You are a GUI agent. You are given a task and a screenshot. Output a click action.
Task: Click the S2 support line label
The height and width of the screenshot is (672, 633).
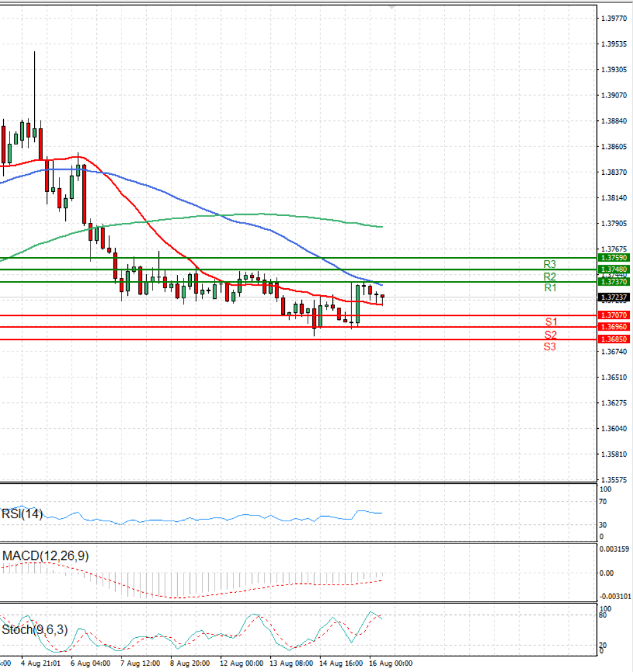(x=551, y=334)
